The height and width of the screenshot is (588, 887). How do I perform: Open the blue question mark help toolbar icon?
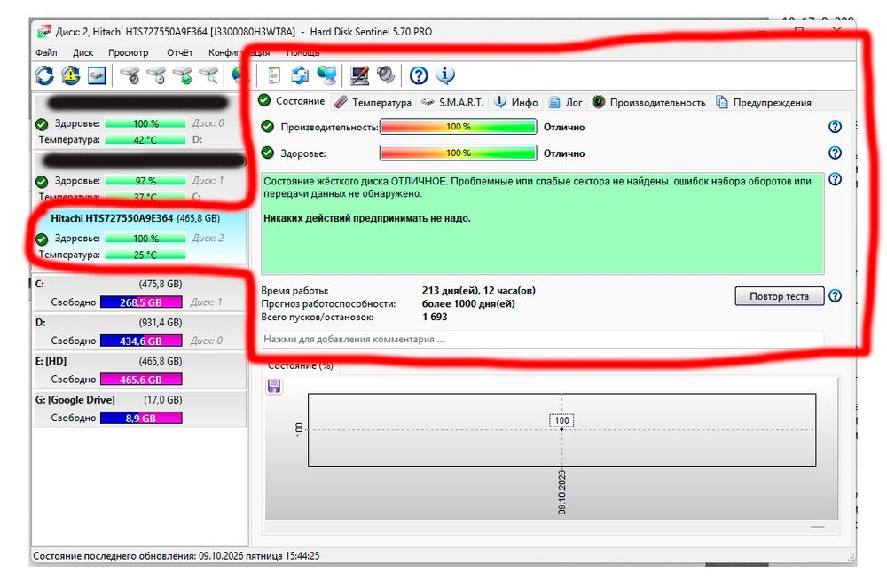[419, 75]
